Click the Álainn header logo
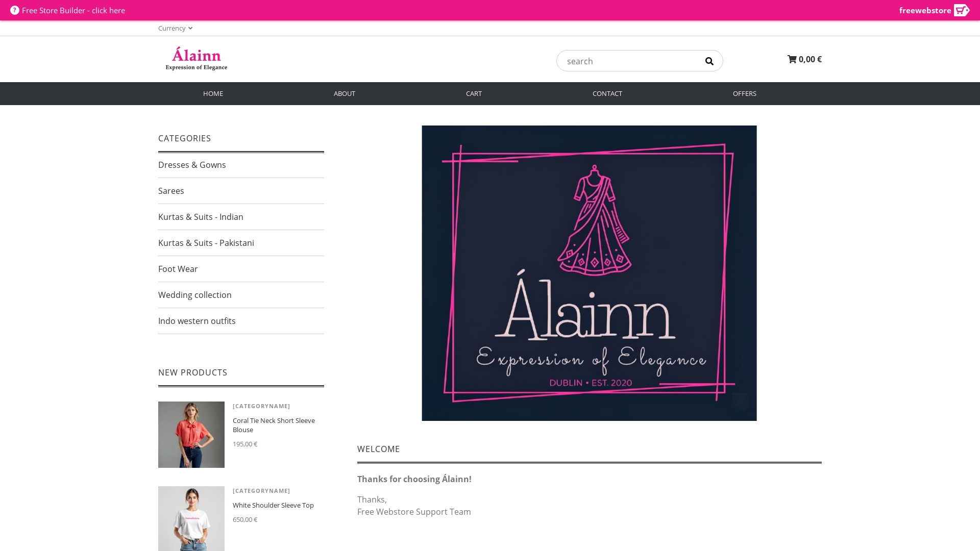 point(197,59)
